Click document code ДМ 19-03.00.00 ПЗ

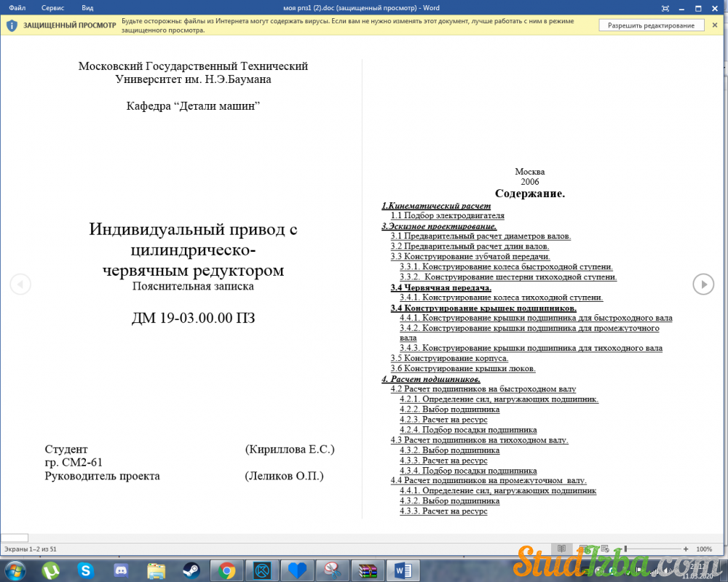coord(193,317)
